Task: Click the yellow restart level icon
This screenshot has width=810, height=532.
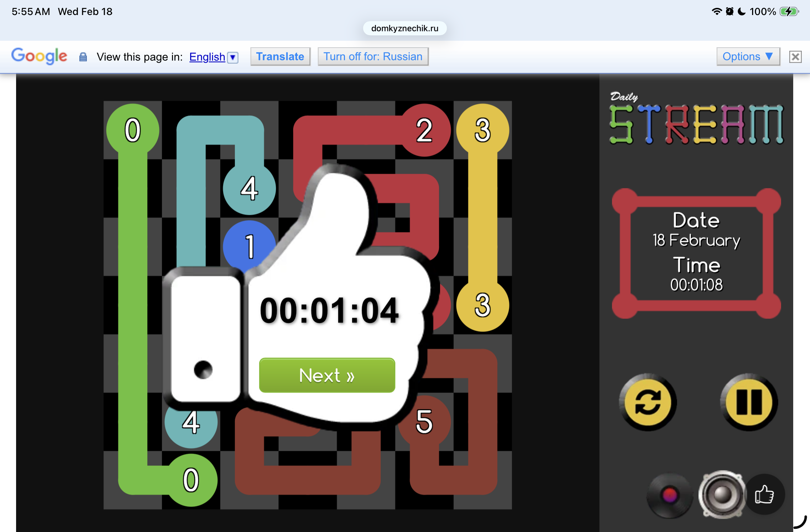Action: pos(647,402)
